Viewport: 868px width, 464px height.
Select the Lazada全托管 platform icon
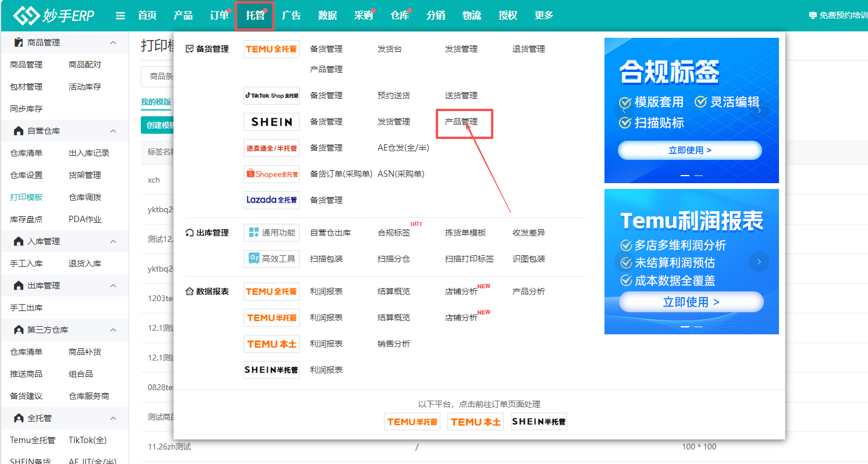271,200
